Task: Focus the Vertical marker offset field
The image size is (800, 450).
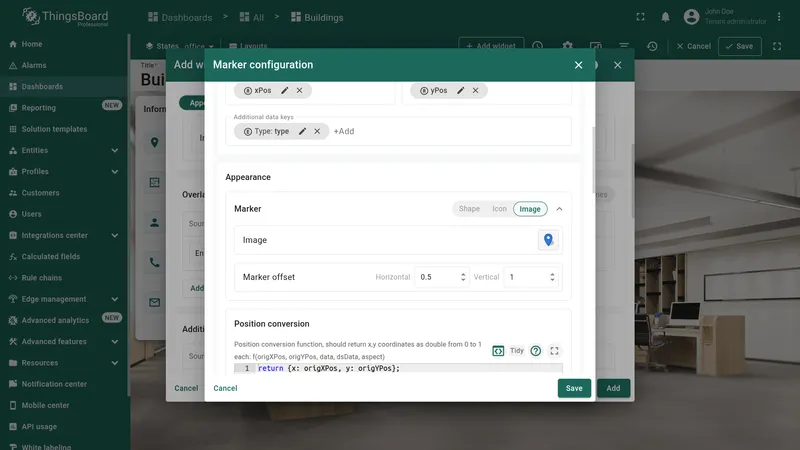Action: (531, 277)
